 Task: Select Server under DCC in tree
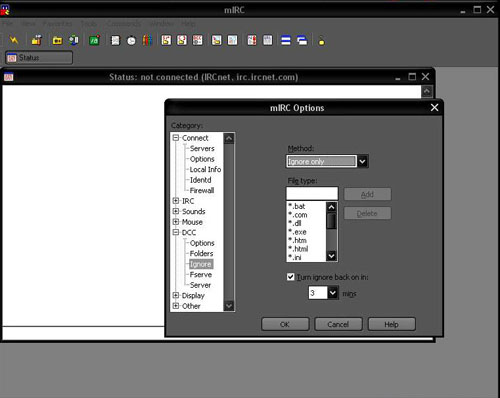(x=200, y=285)
